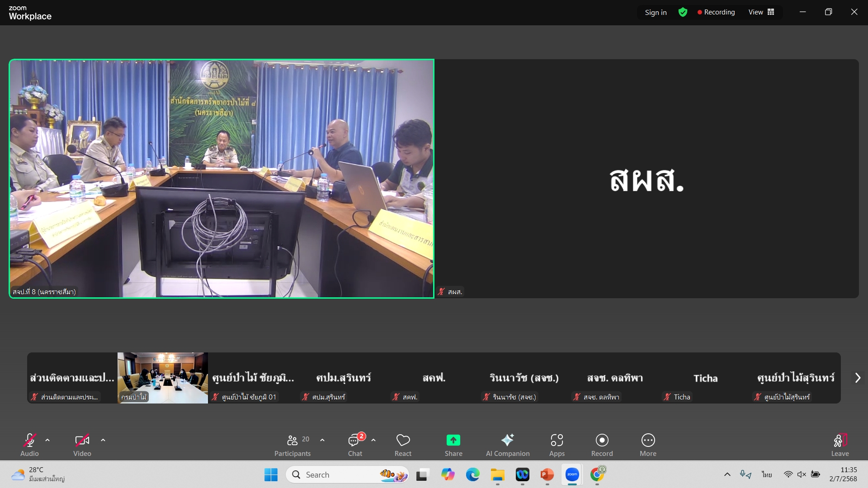
Task: Open File Explorer from the taskbar
Action: click(x=498, y=474)
